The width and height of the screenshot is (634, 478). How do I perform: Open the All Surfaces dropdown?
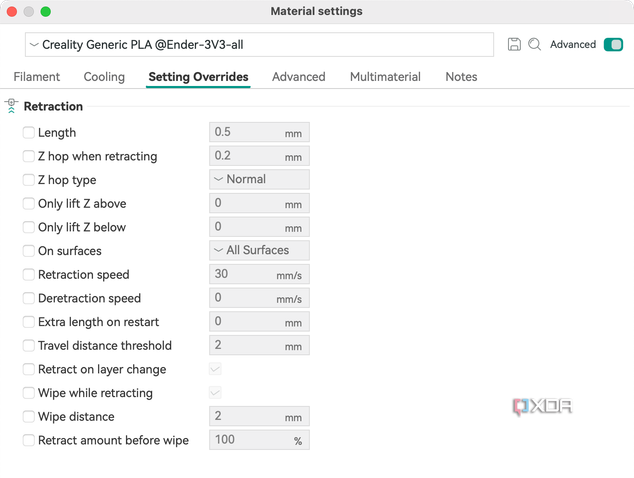coord(259,250)
